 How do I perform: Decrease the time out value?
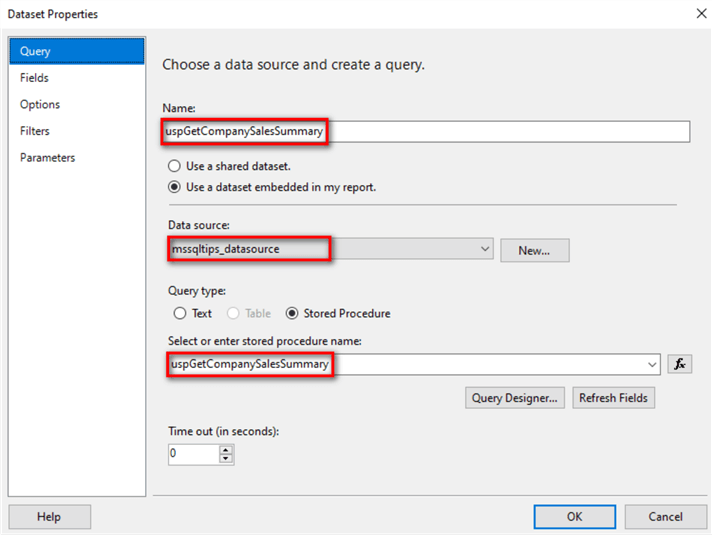(226, 459)
